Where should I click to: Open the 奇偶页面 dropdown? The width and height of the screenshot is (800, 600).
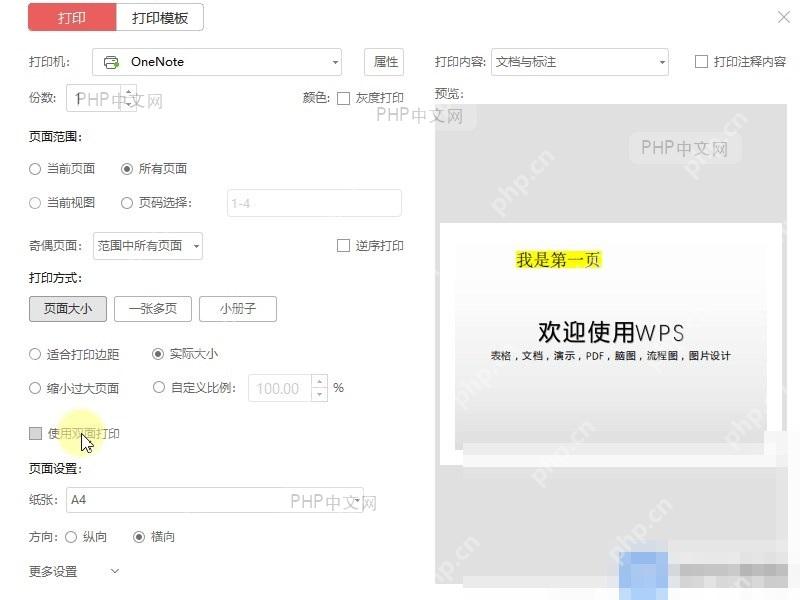click(x=148, y=246)
